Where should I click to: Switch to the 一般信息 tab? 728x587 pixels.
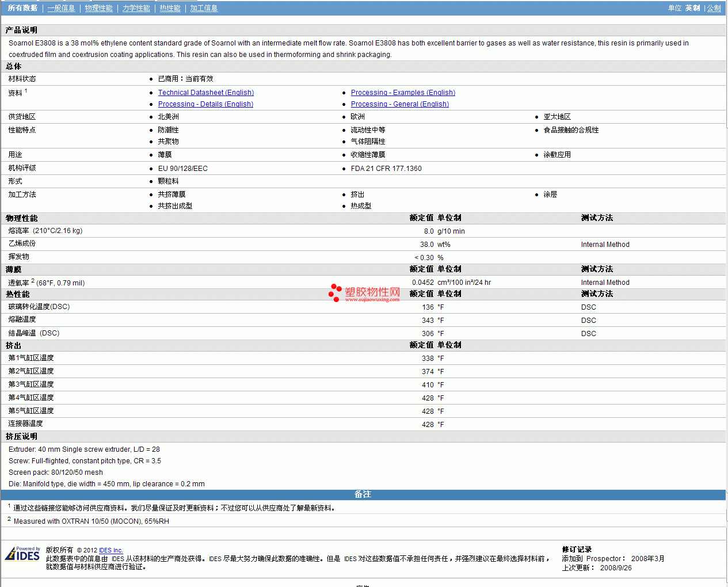(61, 8)
